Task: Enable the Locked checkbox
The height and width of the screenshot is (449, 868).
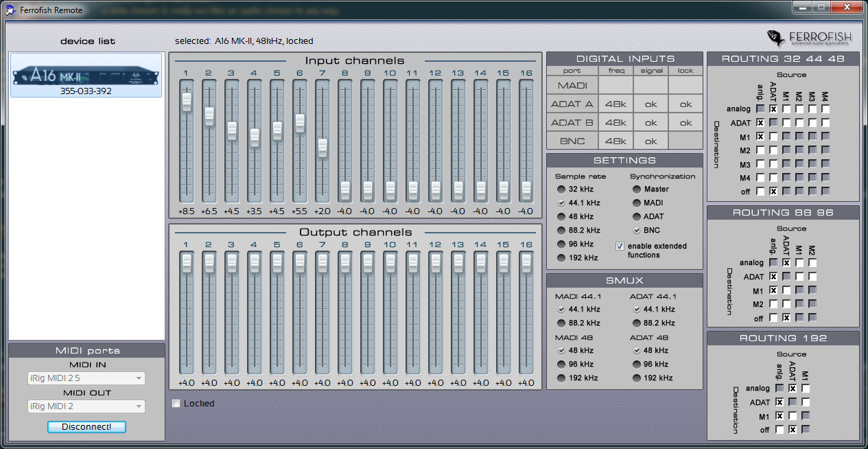Action: (x=176, y=404)
